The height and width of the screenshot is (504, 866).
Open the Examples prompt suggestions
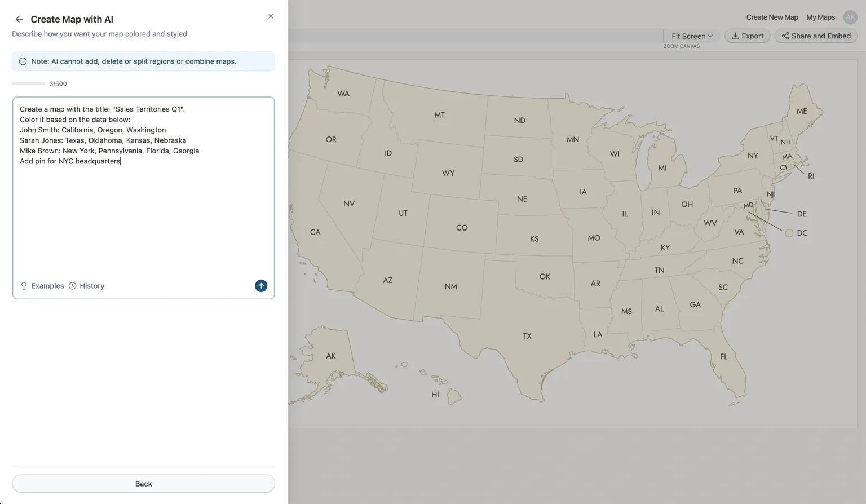(42, 286)
